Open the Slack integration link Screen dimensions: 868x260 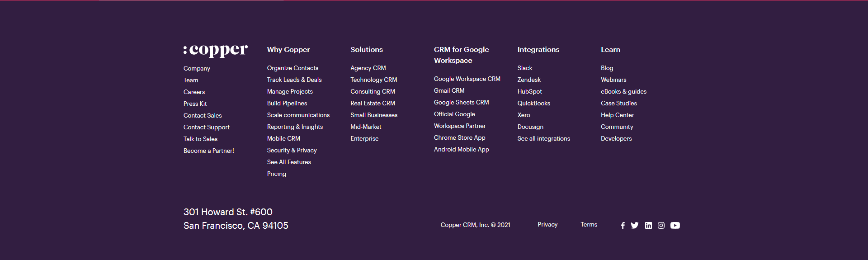pyautogui.click(x=524, y=68)
